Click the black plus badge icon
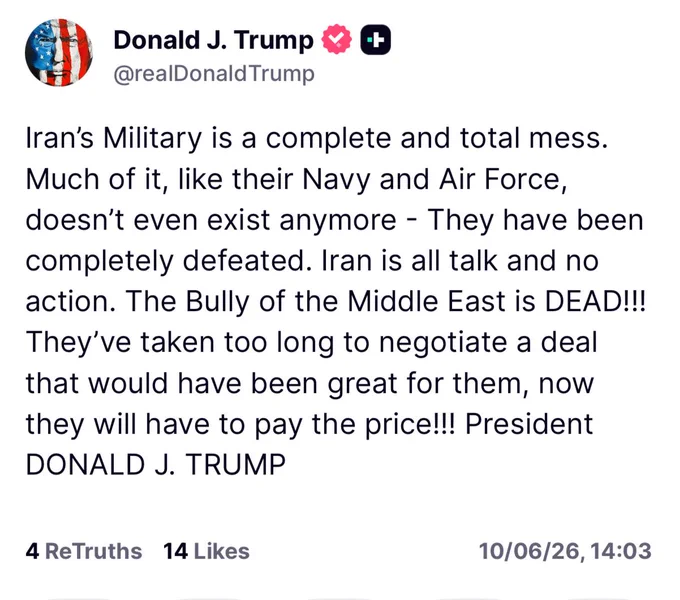The image size is (680, 600). pyautogui.click(x=376, y=40)
